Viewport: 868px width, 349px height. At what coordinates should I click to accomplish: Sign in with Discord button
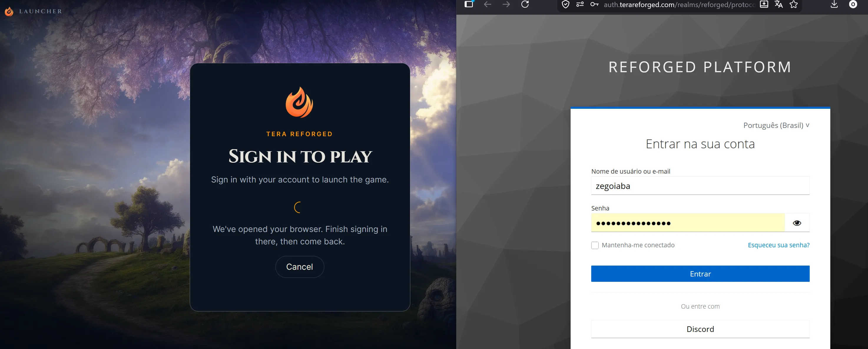700,329
